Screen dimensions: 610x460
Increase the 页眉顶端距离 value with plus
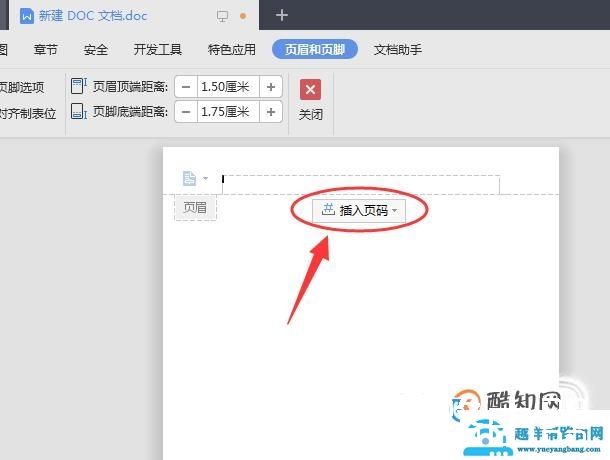(x=271, y=86)
